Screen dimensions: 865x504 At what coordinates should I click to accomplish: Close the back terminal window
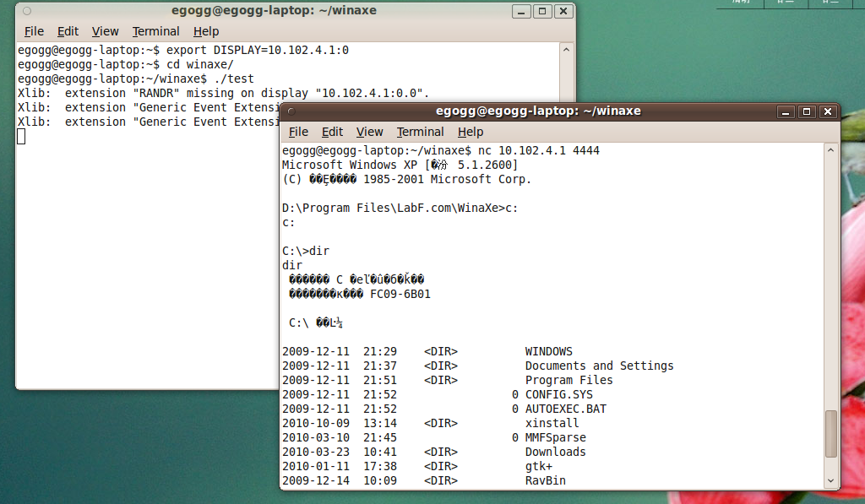[563, 12]
